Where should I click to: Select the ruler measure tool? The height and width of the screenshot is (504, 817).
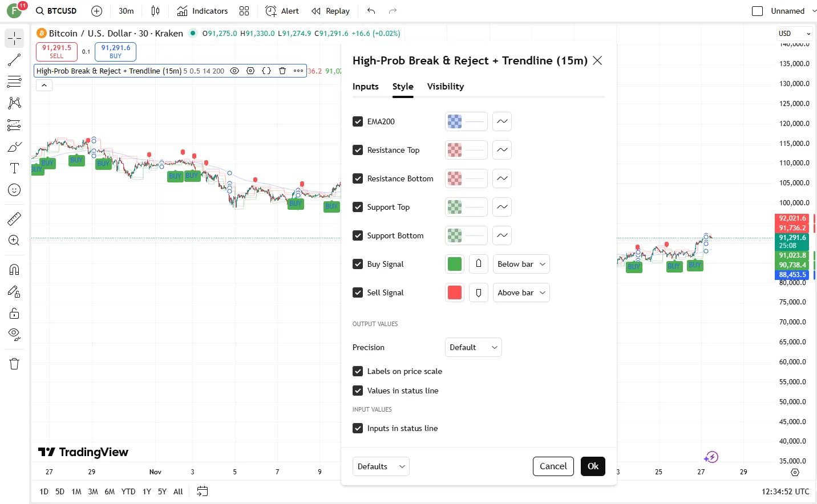point(14,218)
